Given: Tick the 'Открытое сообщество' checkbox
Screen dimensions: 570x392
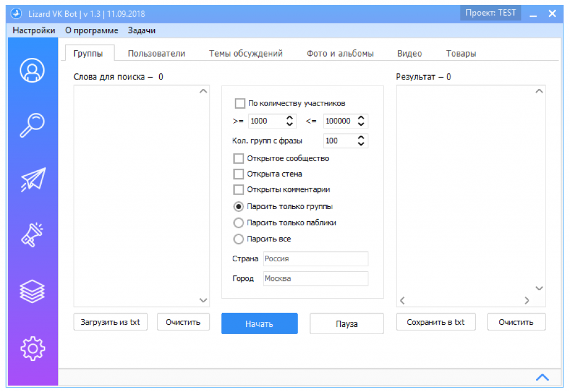Looking at the screenshot, I should tap(238, 158).
